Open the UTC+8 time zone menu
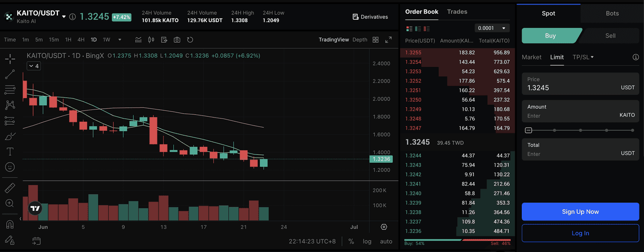The width and height of the screenshot is (644, 252). coord(312,241)
